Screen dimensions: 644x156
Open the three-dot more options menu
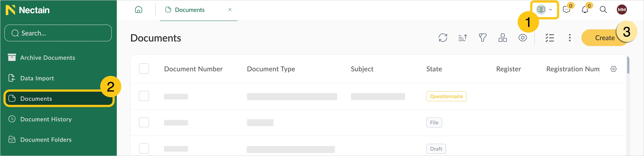[x=570, y=38]
